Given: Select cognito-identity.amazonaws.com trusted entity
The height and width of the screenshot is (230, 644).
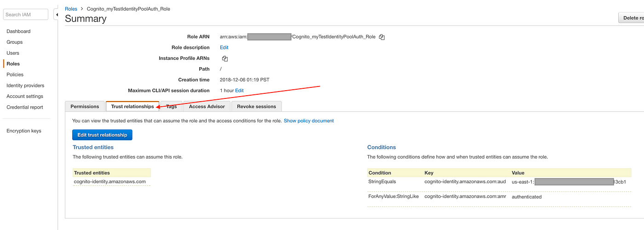Looking at the screenshot, I should click(110, 182).
